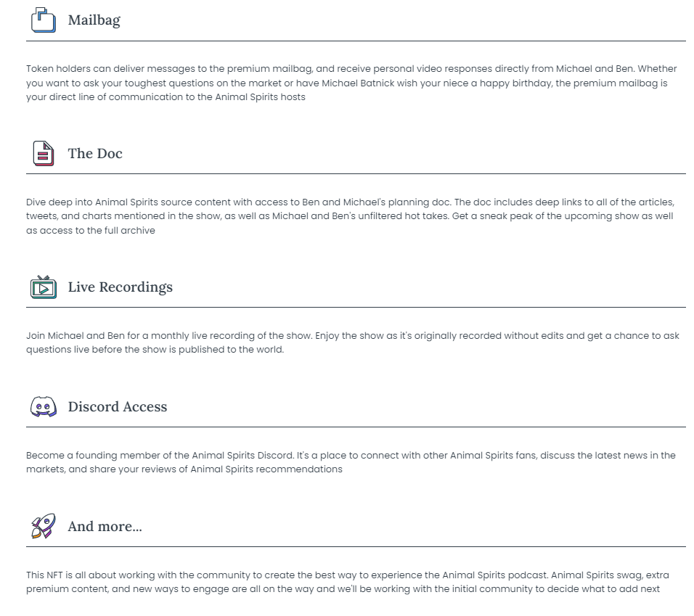The image size is (694, 616).
Task: Select the Mailbag heading
Action: pos(94,20)
